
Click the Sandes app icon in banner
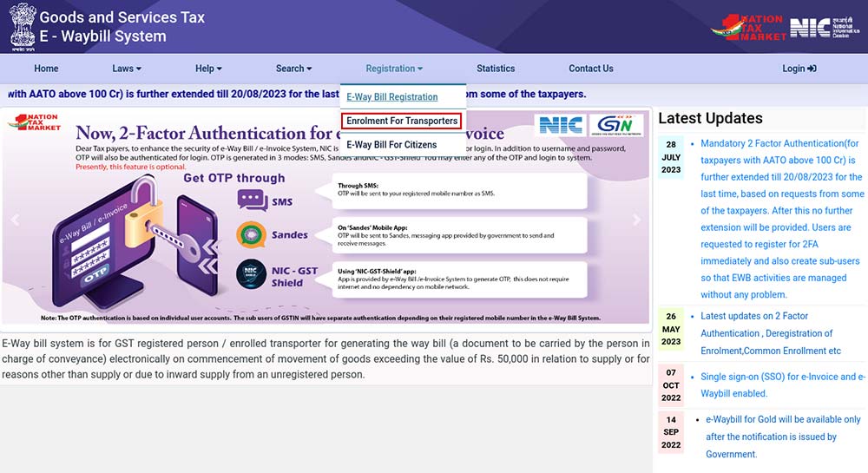pos(252,234)
